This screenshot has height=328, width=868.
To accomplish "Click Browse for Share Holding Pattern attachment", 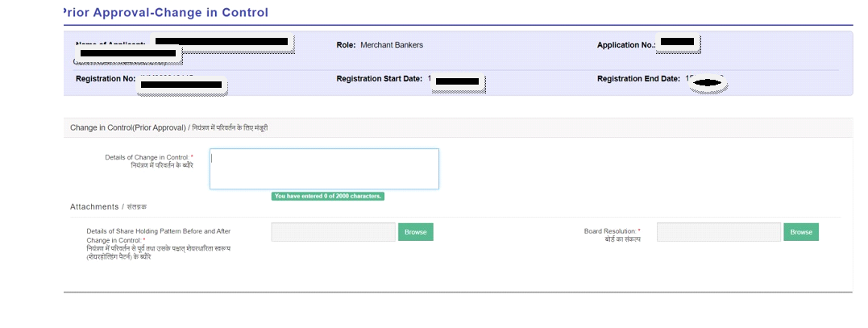I will click(x=415, y=232).
